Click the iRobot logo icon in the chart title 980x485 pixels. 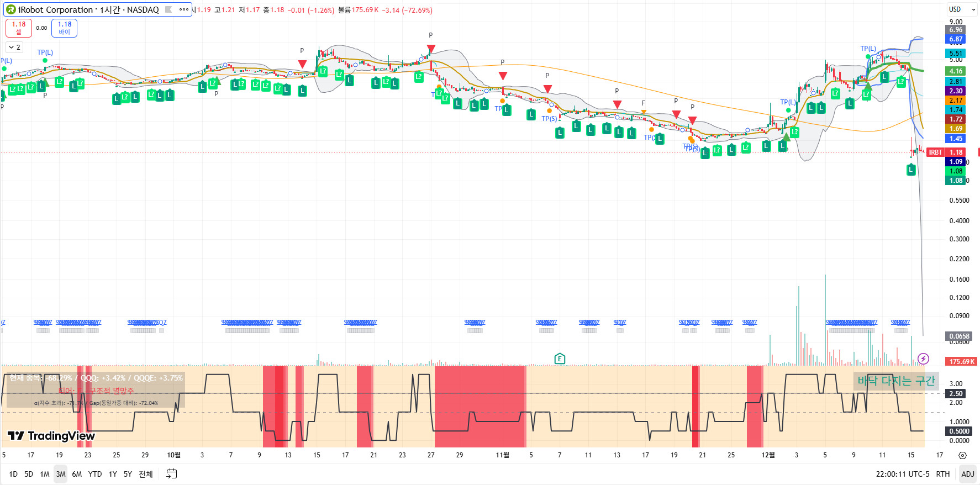pyautogui.click(x=10, y=9)
